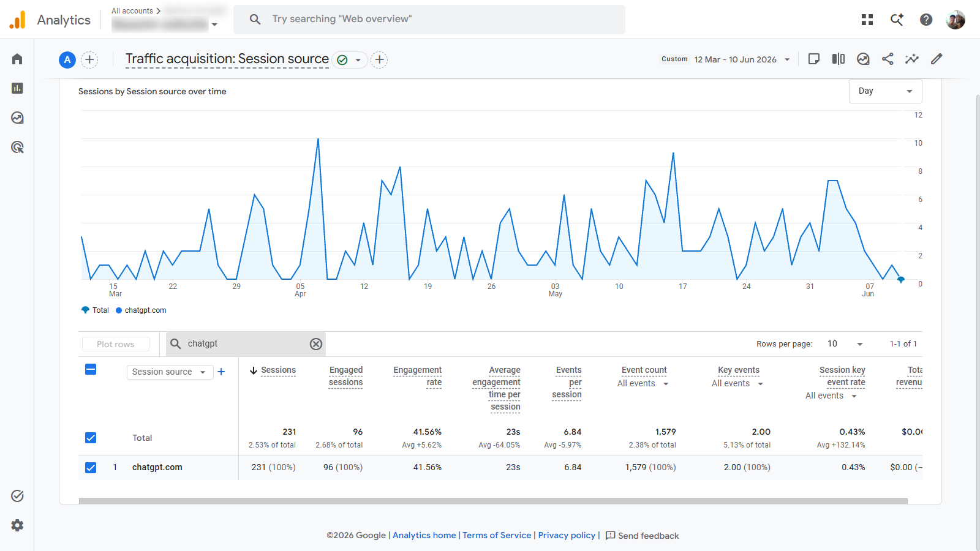Click the horizontal table scrollbar
980x551 pixels.
493,501
